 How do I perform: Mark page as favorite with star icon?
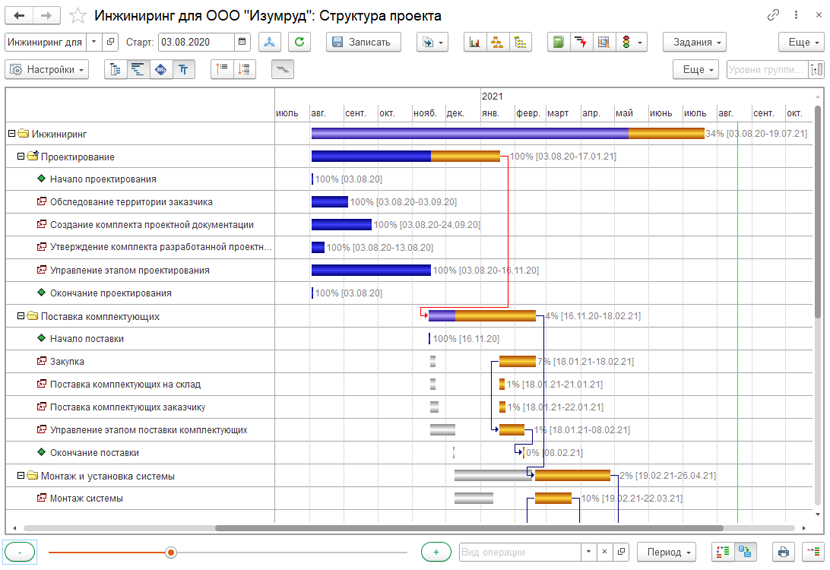coord(78,15)
